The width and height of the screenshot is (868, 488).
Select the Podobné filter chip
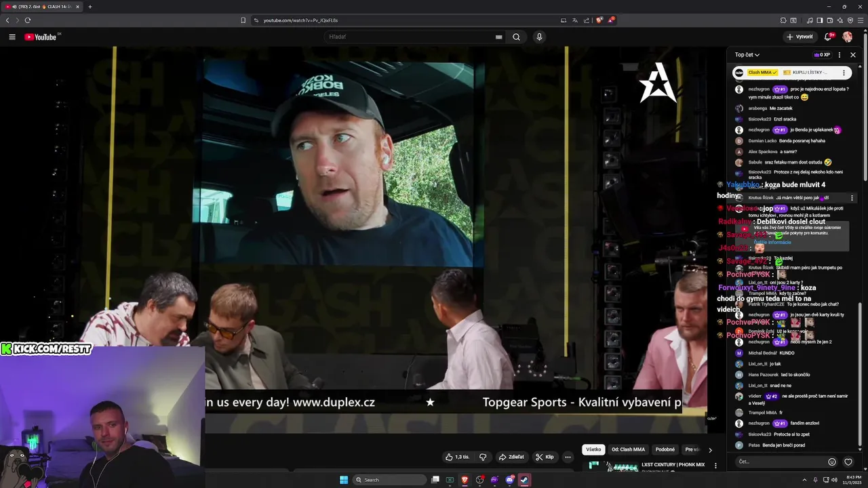(x=665, y=449)
